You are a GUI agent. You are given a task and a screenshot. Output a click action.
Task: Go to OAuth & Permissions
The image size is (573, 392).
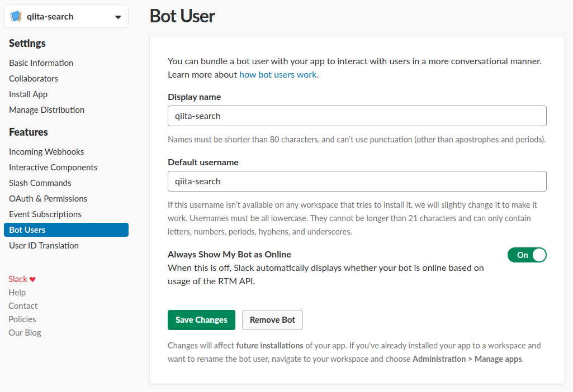pos(48,199)
